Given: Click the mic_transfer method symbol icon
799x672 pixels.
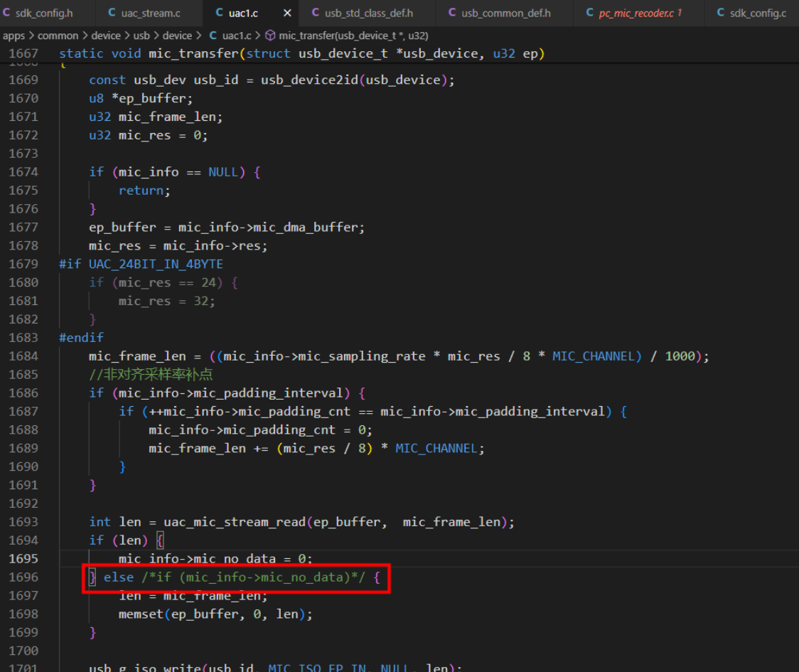Looking at the screenshot, I should point(271,36).
